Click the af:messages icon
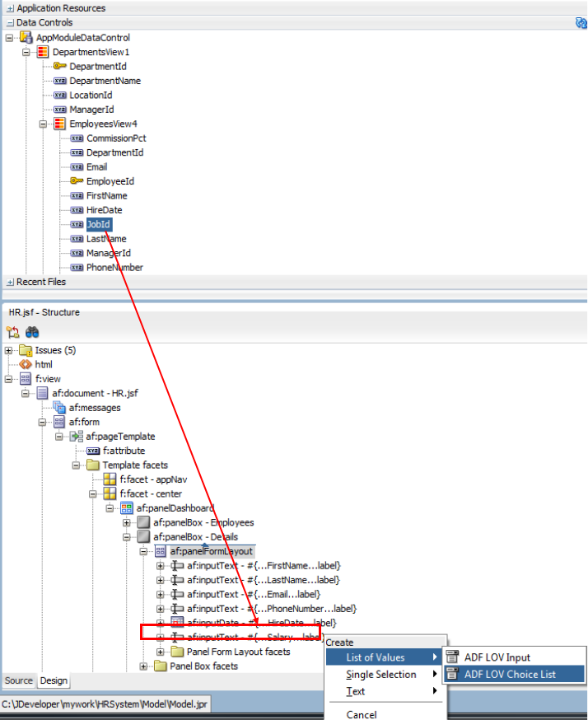 tap(59, 407)
